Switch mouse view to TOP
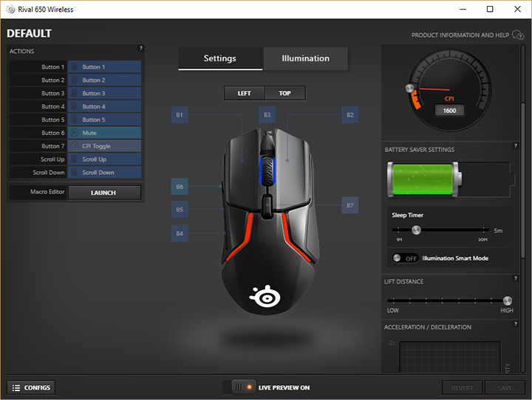532x400 pixels. coord(284,93)
